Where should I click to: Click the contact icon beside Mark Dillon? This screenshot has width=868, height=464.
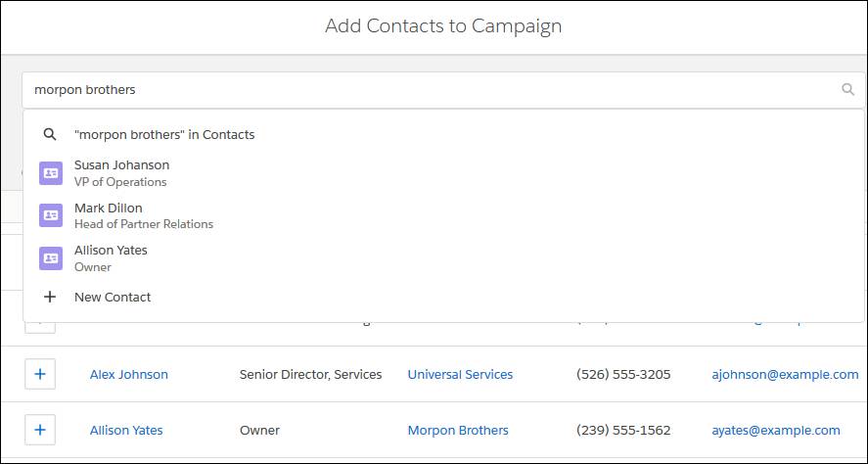[50, 215]
